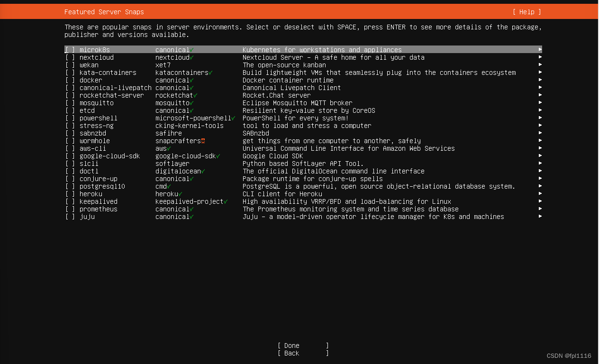Click the verified badge beside keepalived-project
Screen dimensions: 599x364
click(224, 201)
